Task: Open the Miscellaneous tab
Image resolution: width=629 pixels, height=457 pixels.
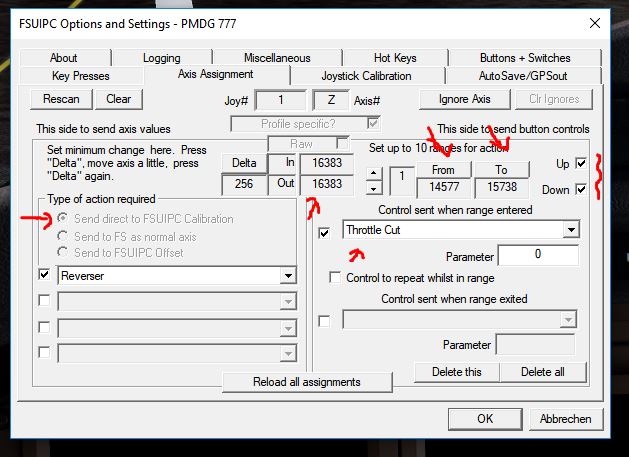Action: coord(277,58)
